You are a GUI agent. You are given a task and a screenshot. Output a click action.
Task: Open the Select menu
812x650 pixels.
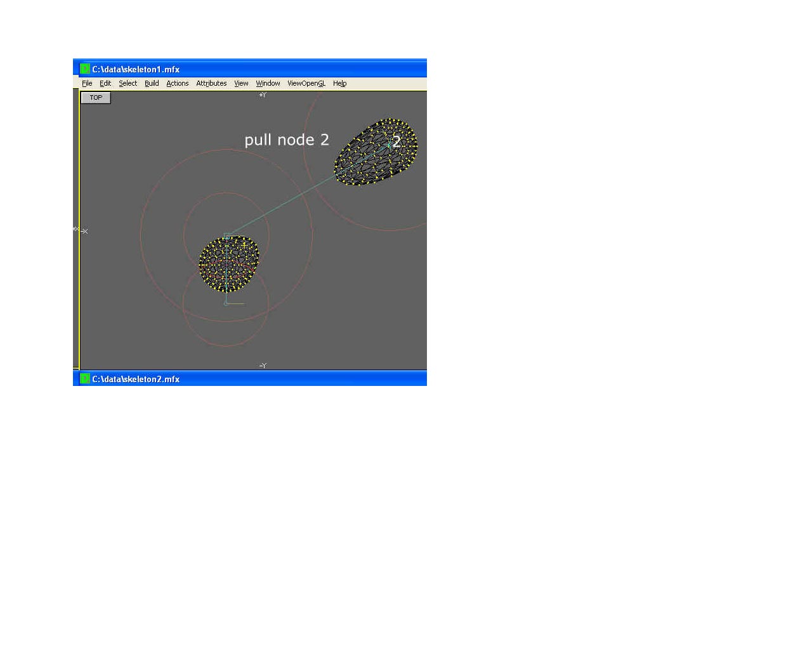tap(128, 83)
